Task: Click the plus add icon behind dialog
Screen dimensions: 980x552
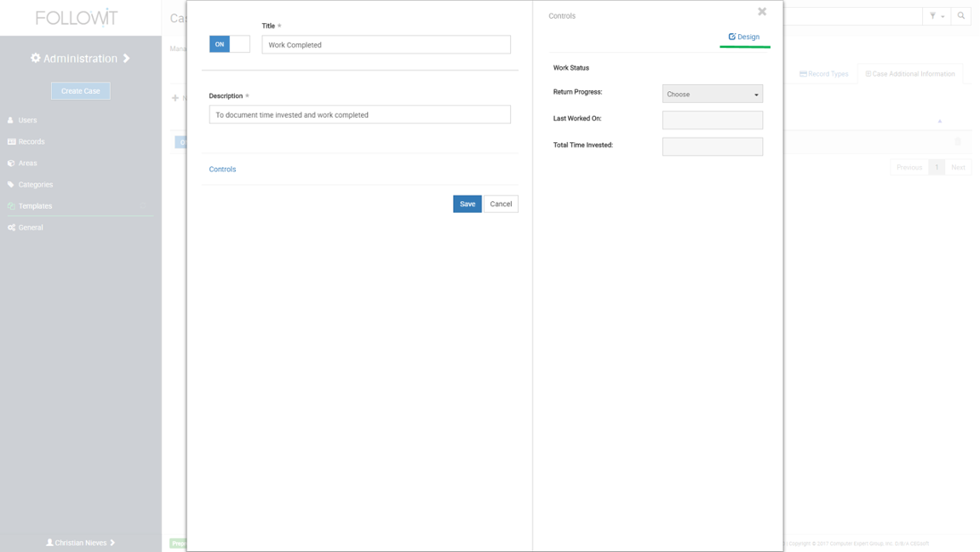Action: [x=175, y=98]
